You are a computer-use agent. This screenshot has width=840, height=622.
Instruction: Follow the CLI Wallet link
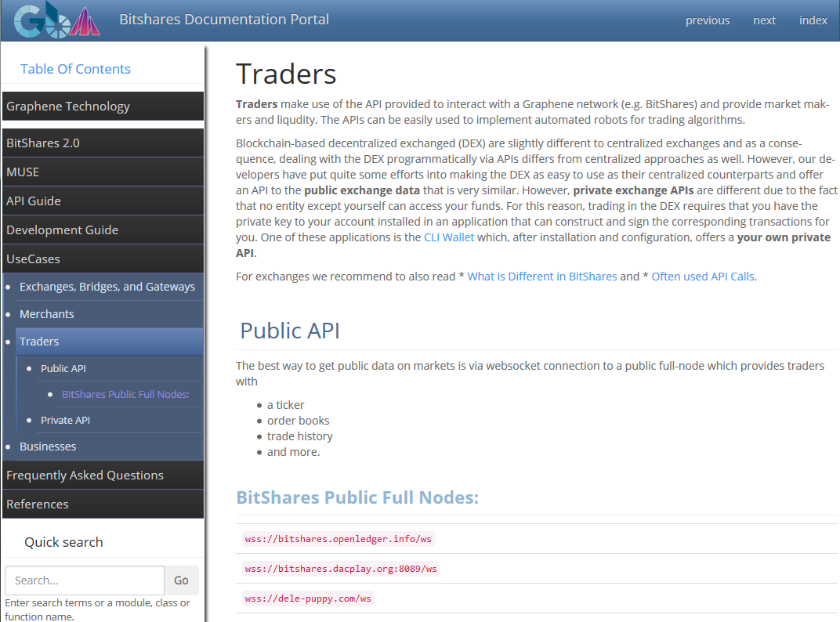click(449, 237)
